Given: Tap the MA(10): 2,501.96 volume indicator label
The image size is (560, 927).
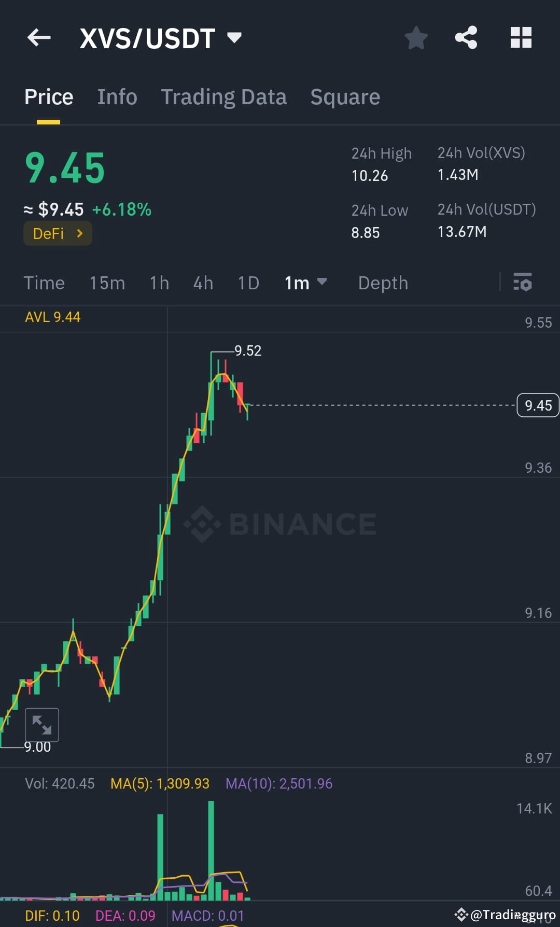Looking at the screenshot, I should click(279, 783).
